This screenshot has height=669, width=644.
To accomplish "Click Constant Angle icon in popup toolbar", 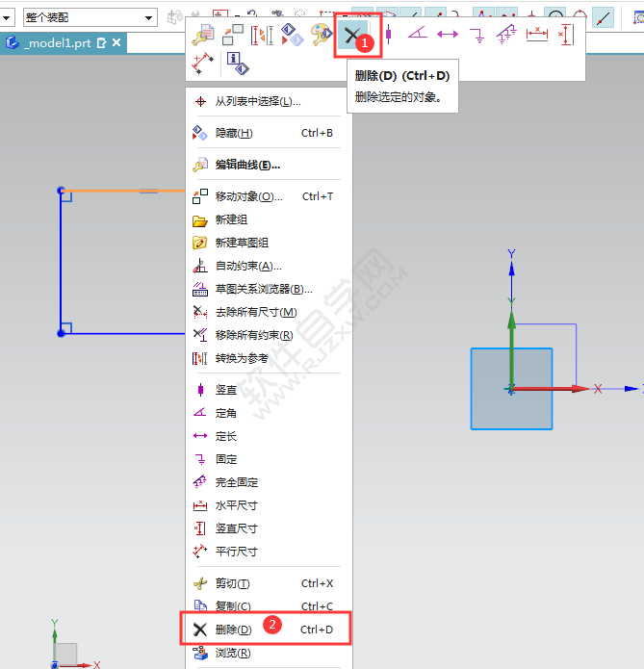I will (x=418, y=33).
